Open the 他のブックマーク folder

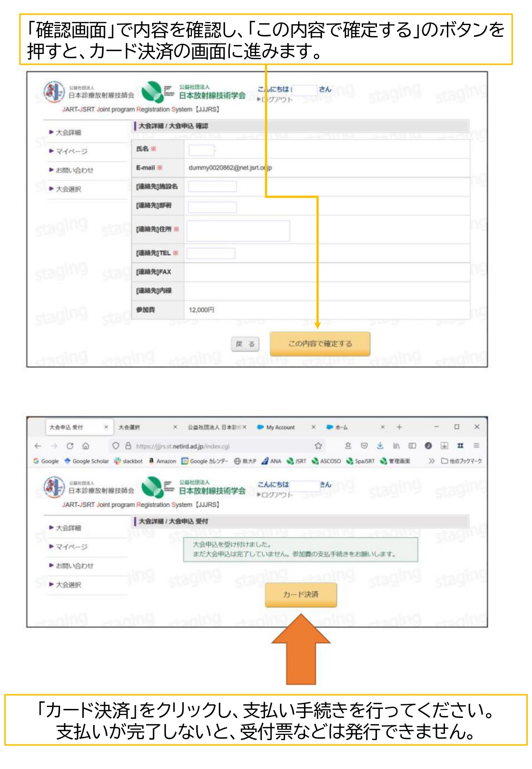[462, 461]
